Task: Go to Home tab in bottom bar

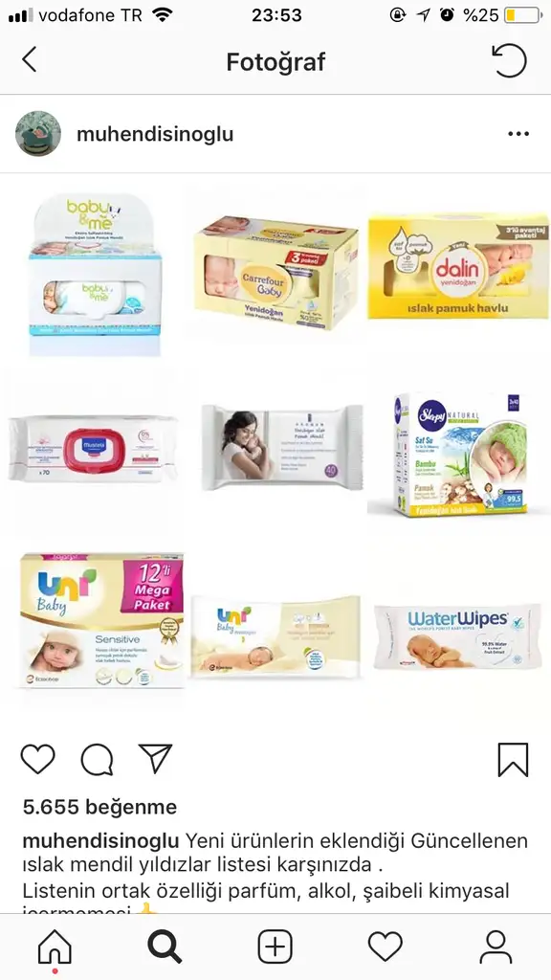Action: 55,947
